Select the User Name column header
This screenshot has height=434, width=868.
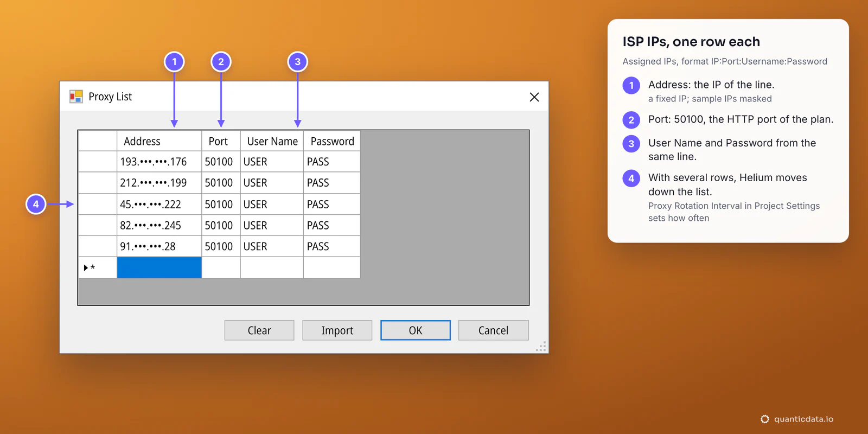[x=272, y=141]
